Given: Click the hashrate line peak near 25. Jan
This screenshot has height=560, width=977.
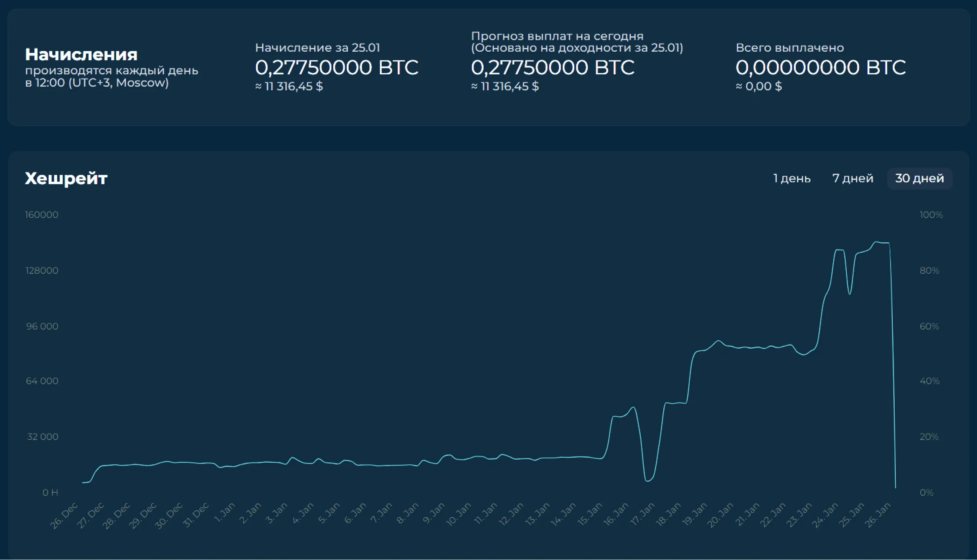Looking at the screenshot, I should tap(877, 242).
